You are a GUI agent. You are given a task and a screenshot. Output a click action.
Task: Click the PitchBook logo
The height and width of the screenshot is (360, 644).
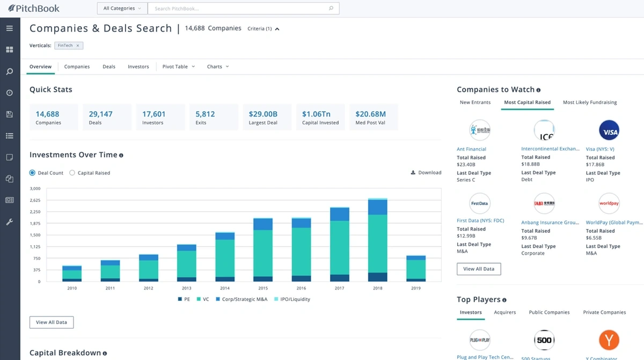pos(33,8)
